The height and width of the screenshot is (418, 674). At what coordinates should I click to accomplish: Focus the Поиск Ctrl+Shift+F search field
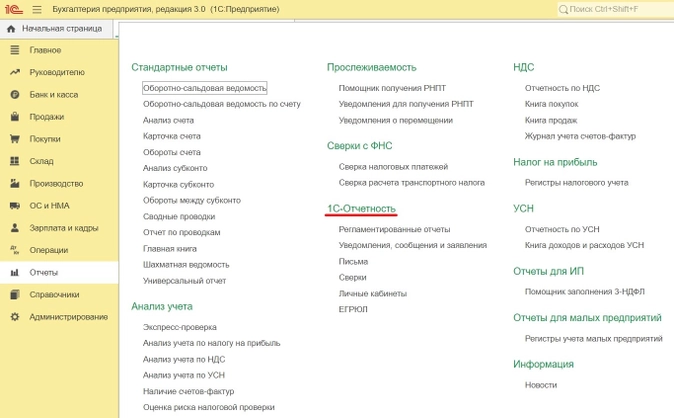pyautogui.click(x=616, y=9)
